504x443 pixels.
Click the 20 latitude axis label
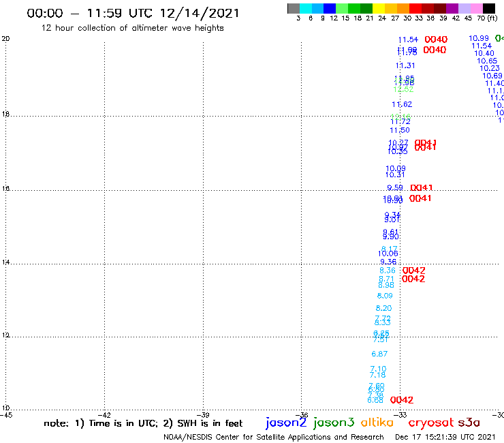click(5, 39)
